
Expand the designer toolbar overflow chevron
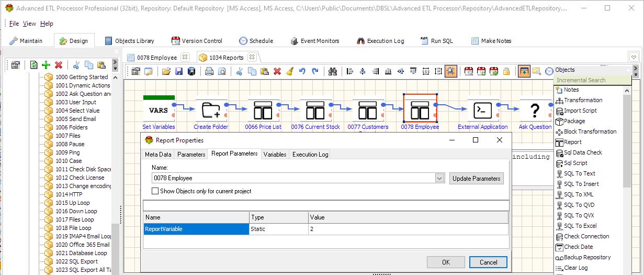click(x=636, y=71)
